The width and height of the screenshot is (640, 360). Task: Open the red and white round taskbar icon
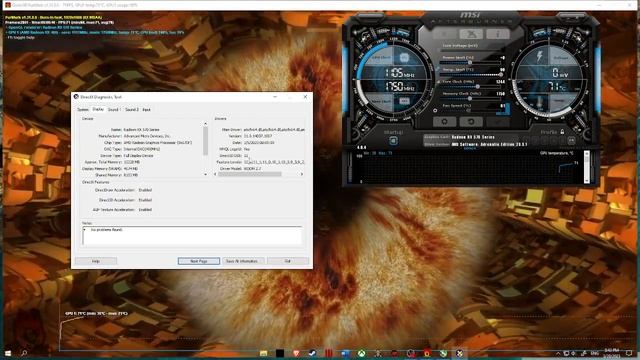[411, 353]
